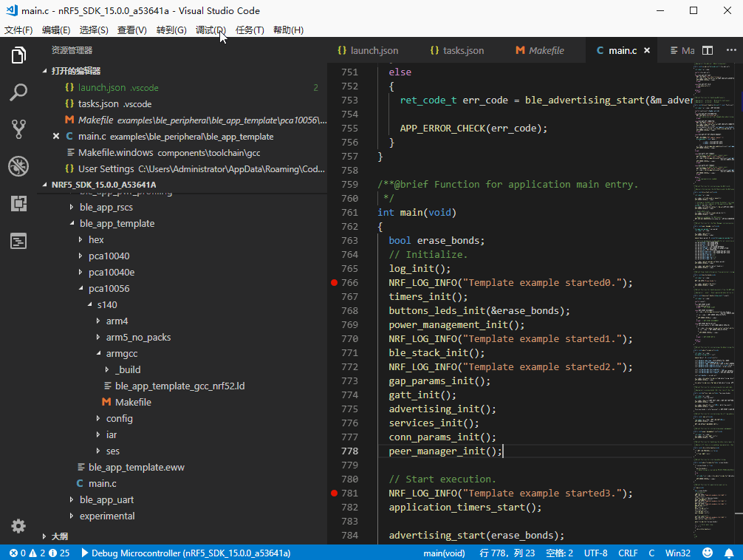Collapse the ble_app_template folder
743x560 pixels.
pyautogui.click(x=72, y=223)
